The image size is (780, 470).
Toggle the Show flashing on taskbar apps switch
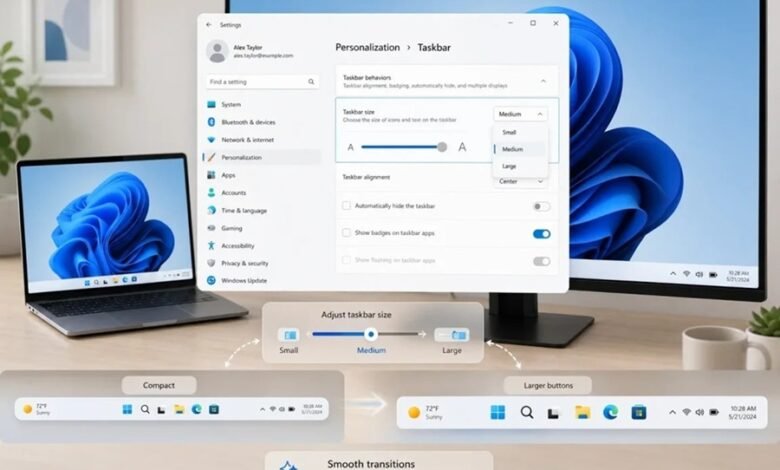pos(541,261)
